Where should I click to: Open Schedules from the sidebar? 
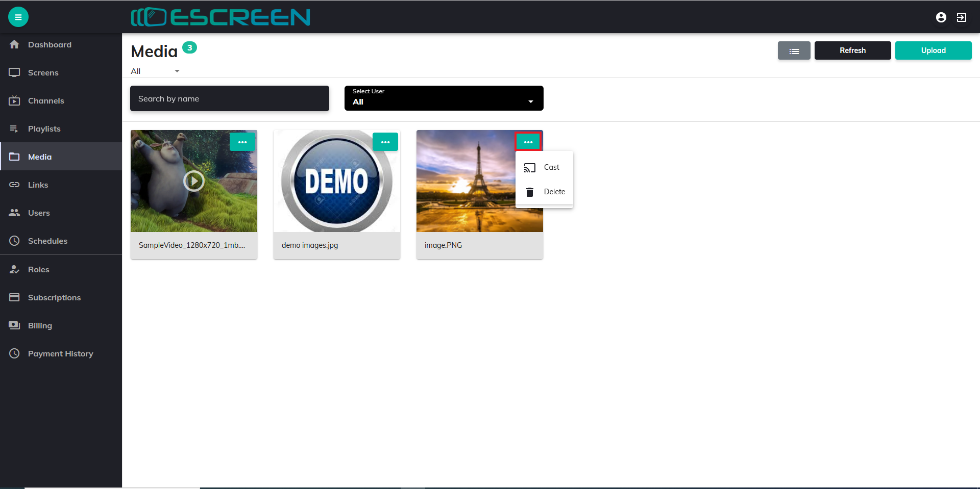47,241
